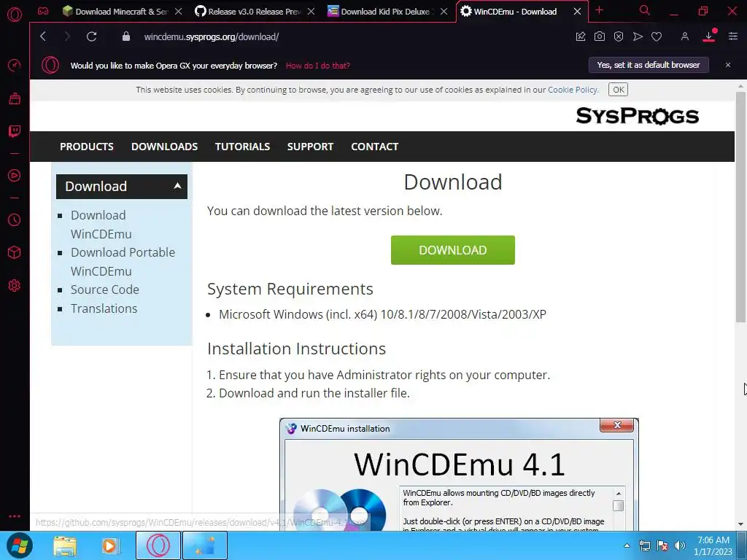
Task: Open Action Center flag tray icon
Action: click(662, 545)
